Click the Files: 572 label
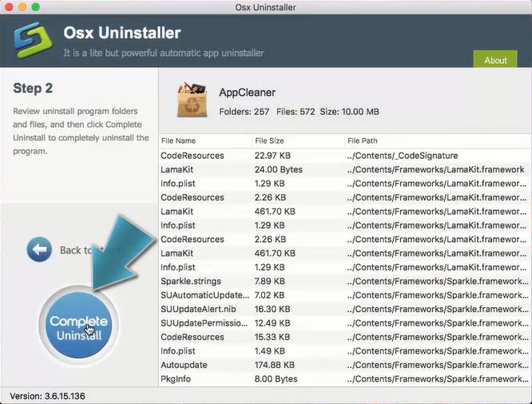 [x=296, y=112]
